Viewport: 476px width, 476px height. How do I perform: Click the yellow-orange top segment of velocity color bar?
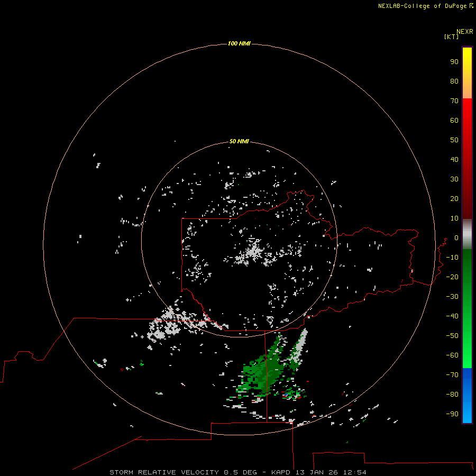467,73
